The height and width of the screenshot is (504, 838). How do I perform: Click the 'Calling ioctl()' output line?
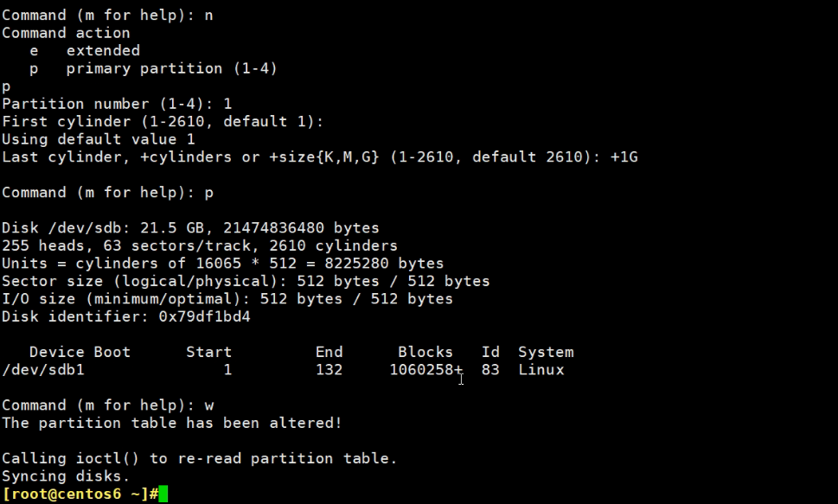coord(199,458)
